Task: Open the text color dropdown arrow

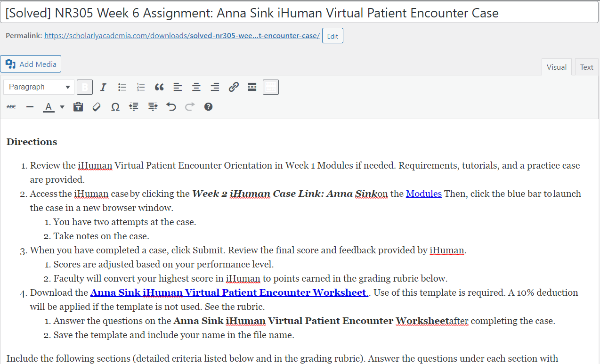Action: 62,107
